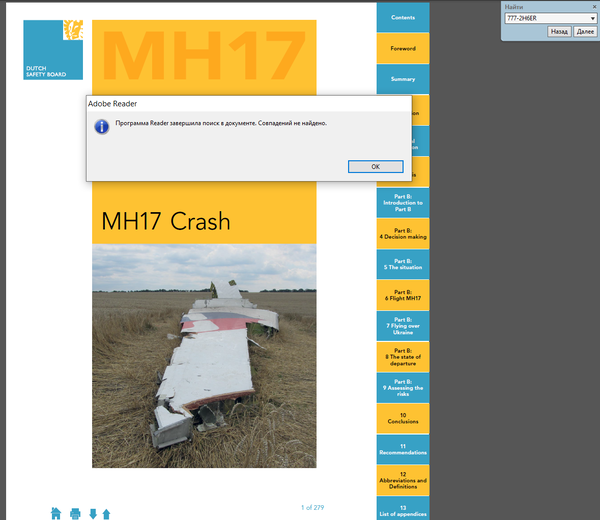This screenshot has height=520, width=600.
Task: Open the Foreword side tab
Action: coord(403,48)
